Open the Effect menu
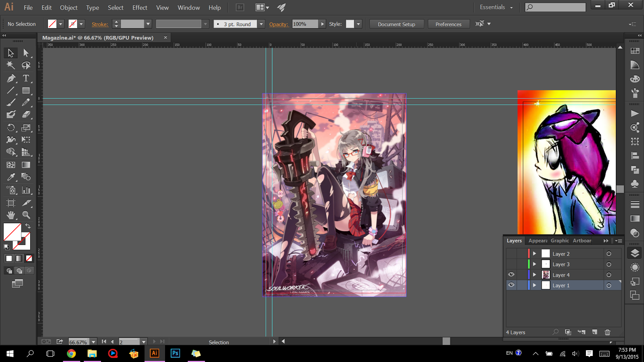This screenshot has width=644, height=362. [x=140, y=8]
